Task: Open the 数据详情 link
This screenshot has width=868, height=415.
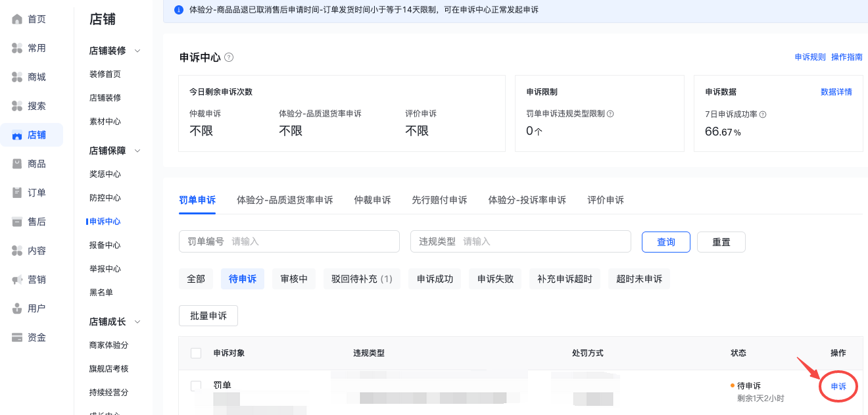Action: click(836, 92)
